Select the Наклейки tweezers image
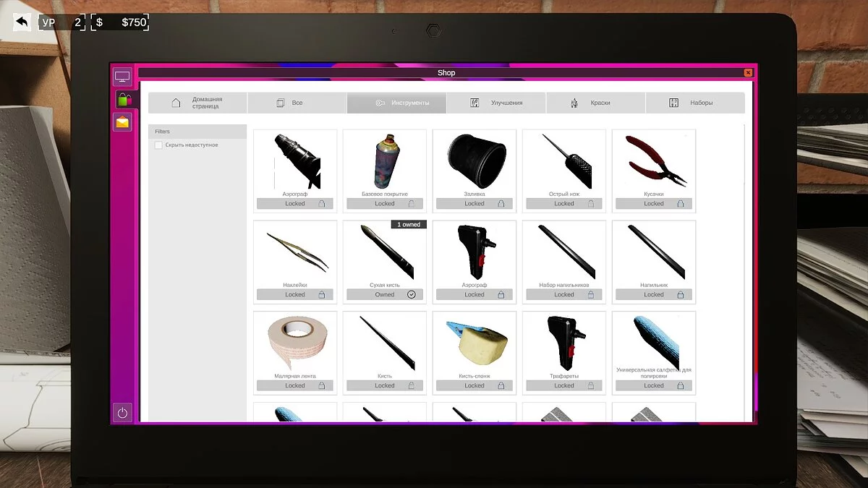 pyautogui.click(x=297, y=252)
